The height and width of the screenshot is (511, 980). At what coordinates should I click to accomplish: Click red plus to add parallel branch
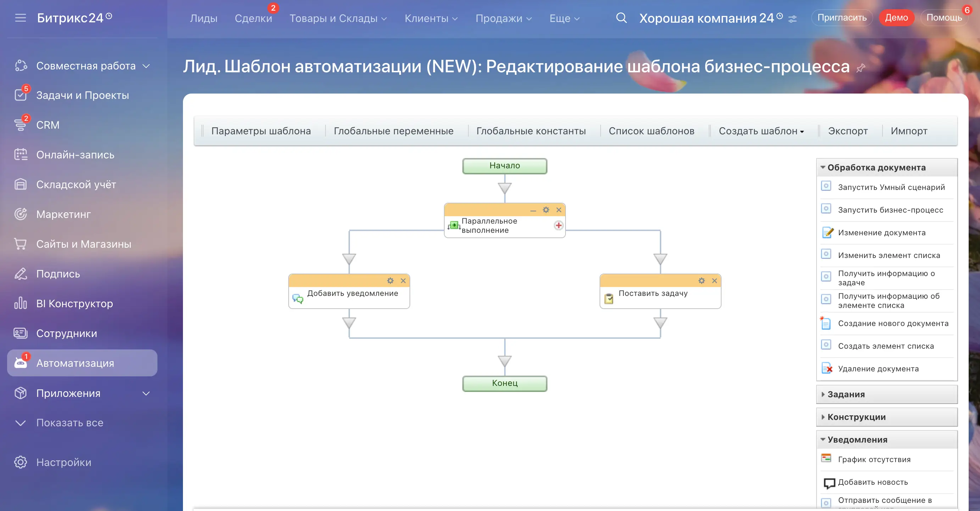[x=558, y=225]
